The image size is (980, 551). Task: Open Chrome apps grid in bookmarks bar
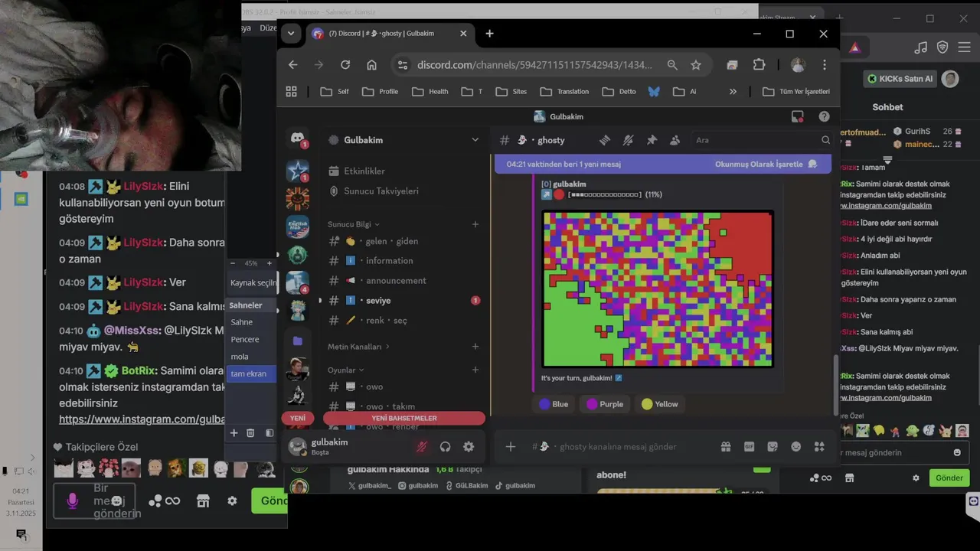pyautogui.click(x=291, y=91)
